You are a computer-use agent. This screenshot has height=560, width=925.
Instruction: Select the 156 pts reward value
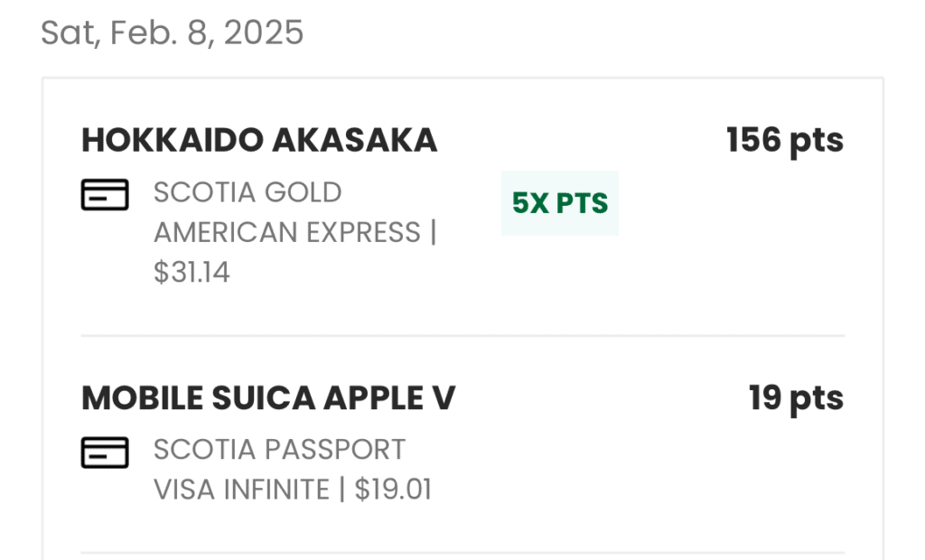click(784, 140)
